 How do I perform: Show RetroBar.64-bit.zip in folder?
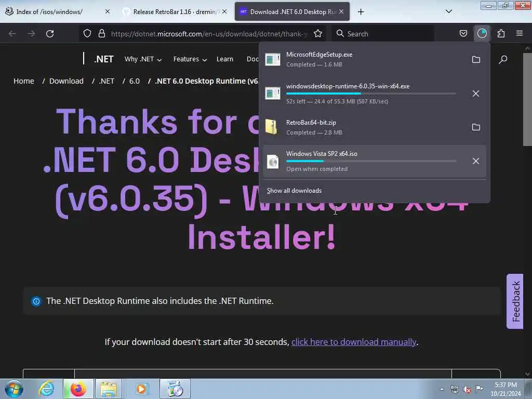(476, 127)
